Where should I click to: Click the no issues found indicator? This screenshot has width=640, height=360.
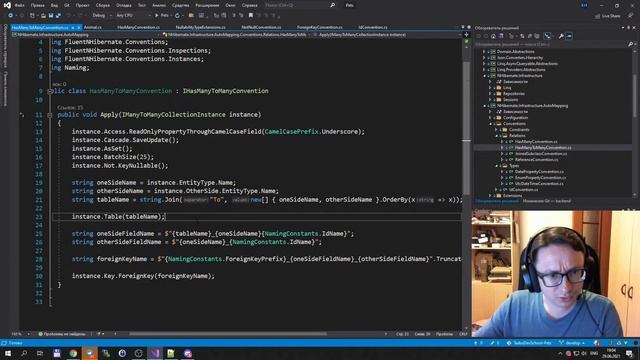(62, 334)
